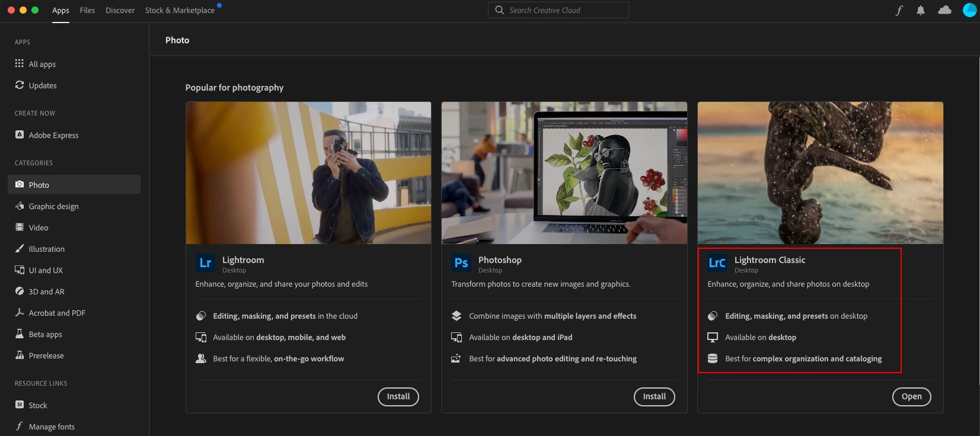Click the Photoshop 'Ps' app icon
The height and width of the screenshot is (436, 980).
pyautogui.click(x=461, y=263)
